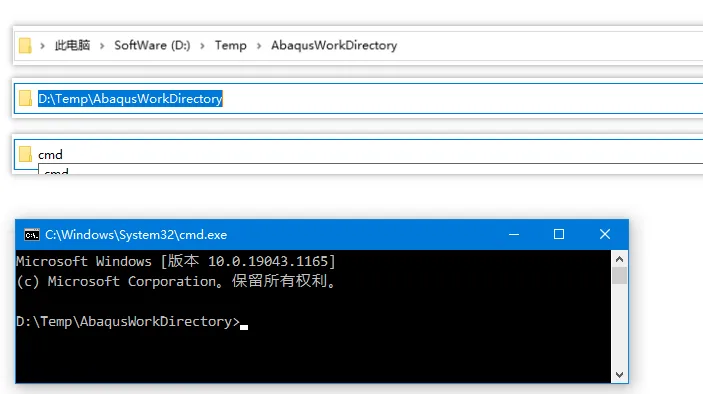Click scroll down arrow in cmd window

pos(620,375)
